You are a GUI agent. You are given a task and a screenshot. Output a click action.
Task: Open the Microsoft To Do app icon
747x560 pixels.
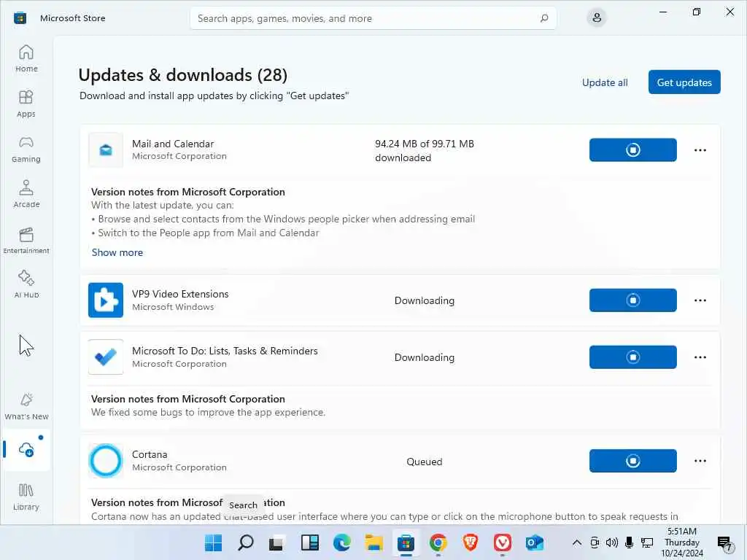coord(106,357)
